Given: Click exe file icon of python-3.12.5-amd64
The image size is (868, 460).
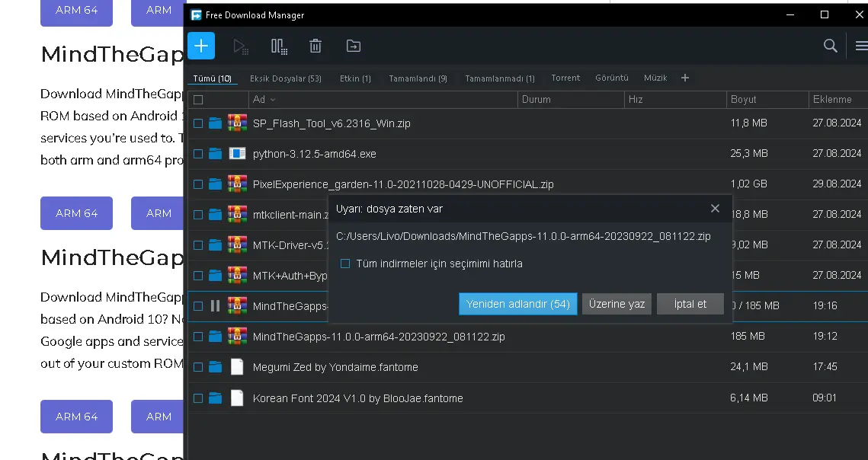Looking at the screenshot, I should point(237,153).
